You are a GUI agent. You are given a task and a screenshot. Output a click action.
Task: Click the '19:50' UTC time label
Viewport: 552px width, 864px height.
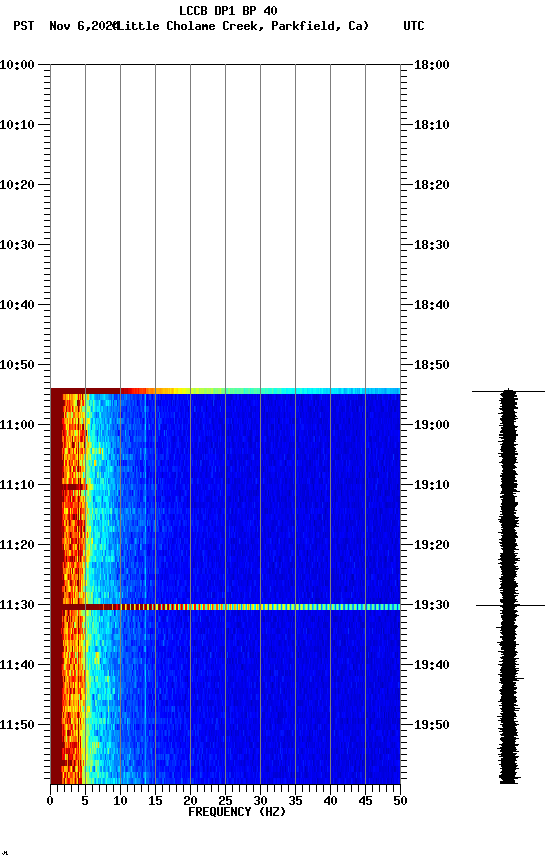click(432, 725)
